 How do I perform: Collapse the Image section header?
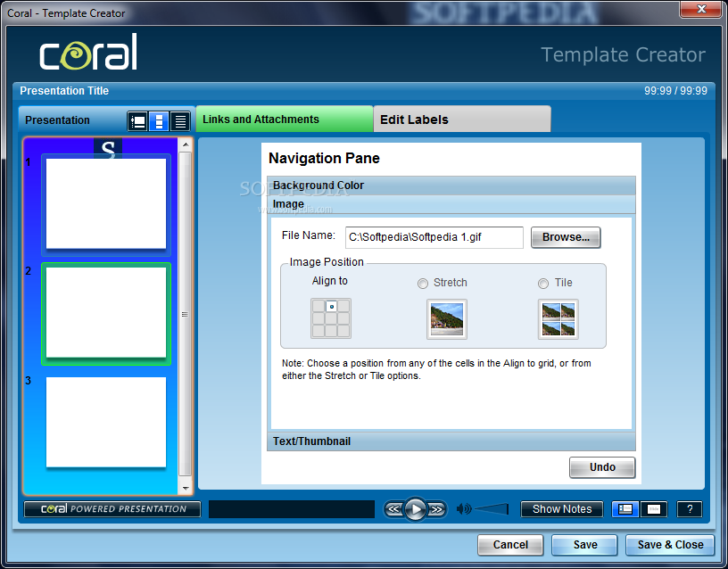point(451,204)
